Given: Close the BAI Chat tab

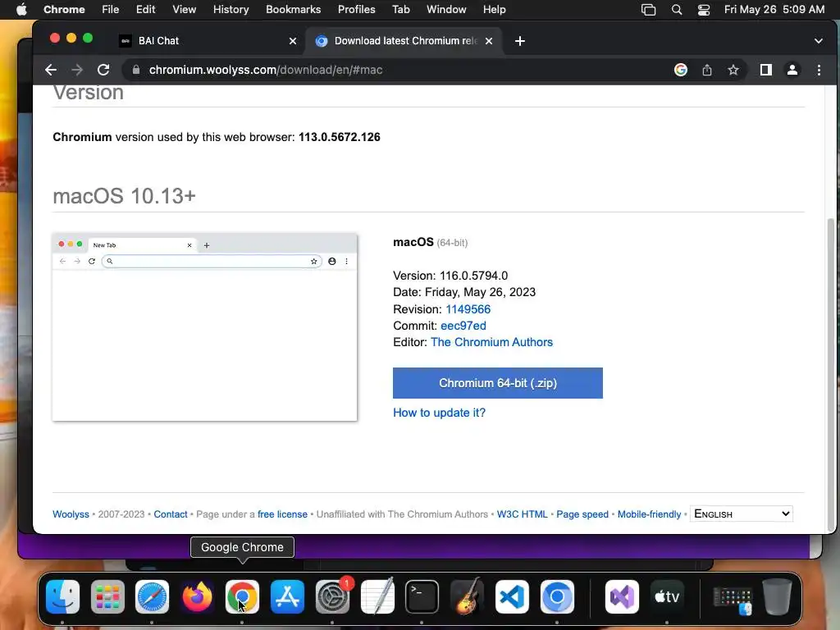Looking at the screenshot, I should pos(293,41).
